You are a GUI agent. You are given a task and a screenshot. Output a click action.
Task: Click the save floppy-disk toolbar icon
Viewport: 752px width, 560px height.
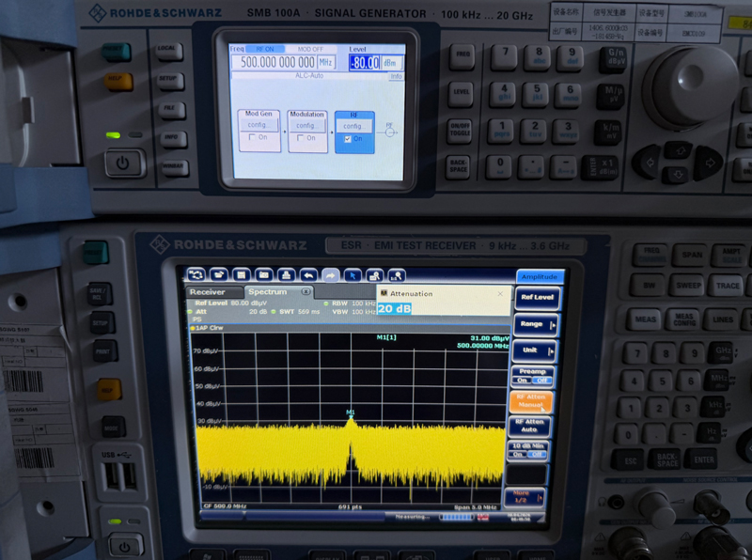point(242,274)
